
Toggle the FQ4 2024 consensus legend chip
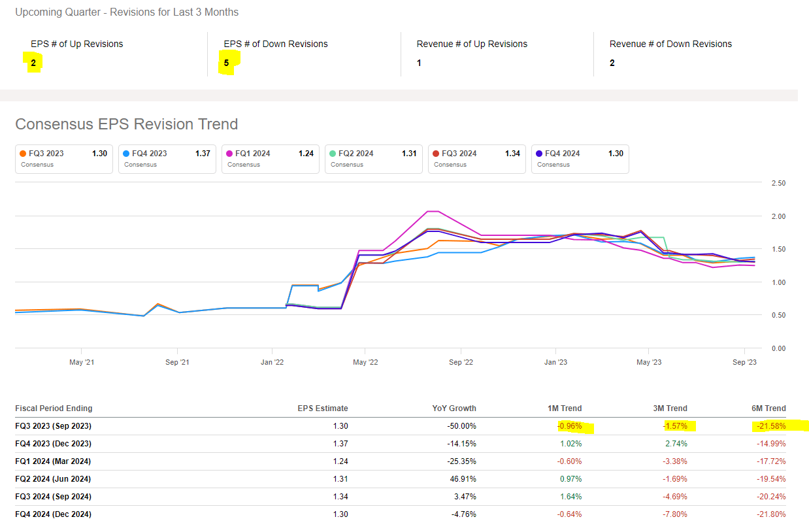click(580, 159)
